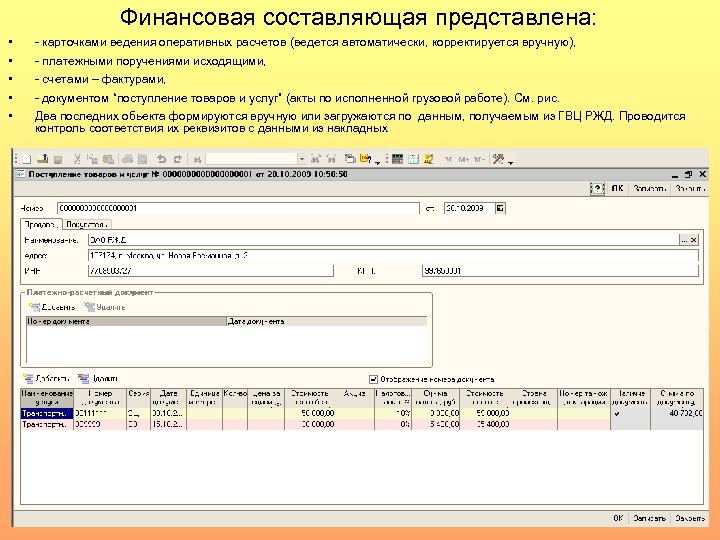Click the 10% tax rate cell
The width and height of the screenshot is (720, 540).
(x=393, y=413)
